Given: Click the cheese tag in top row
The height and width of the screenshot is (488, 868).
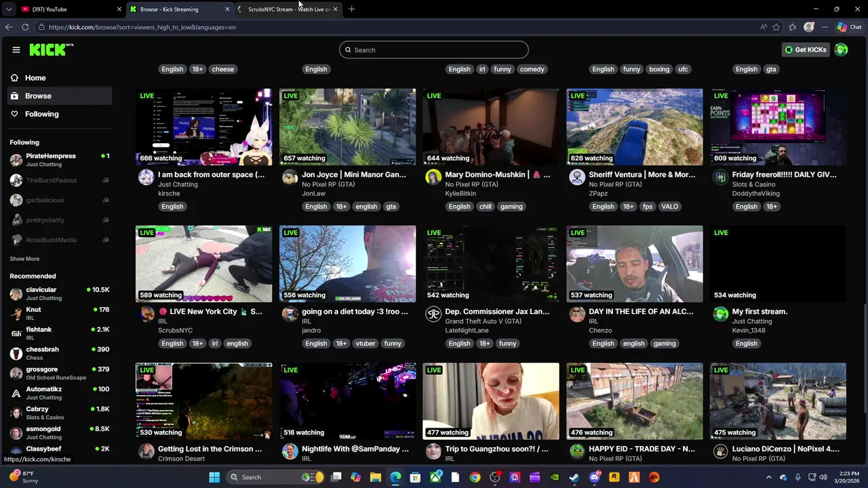Looking at the screenshot, I should 222,69.
